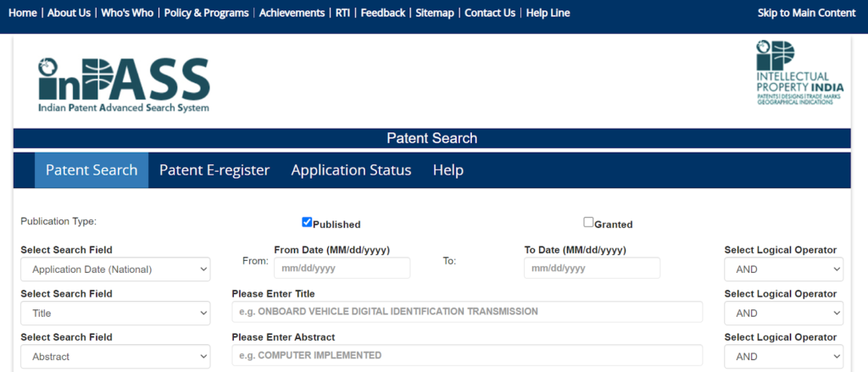Open the Who's Who link
This screenshot has width=868, height=372.
click(x=126, y=13)
